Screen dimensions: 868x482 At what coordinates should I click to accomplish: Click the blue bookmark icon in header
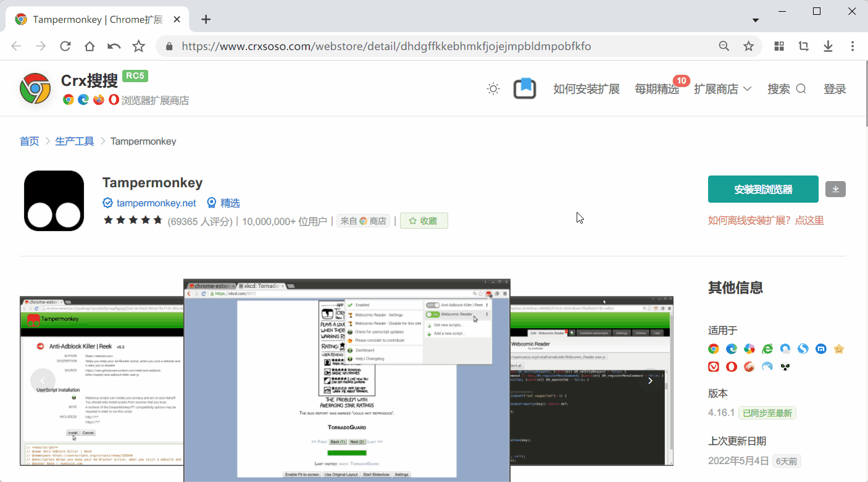(525, 89)
